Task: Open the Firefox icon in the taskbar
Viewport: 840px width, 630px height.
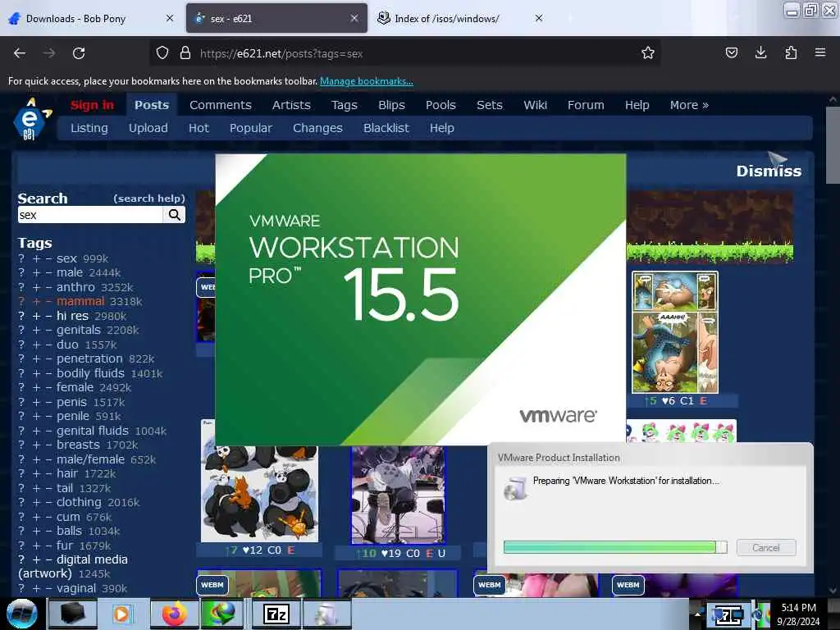Action: click(174, 614)
